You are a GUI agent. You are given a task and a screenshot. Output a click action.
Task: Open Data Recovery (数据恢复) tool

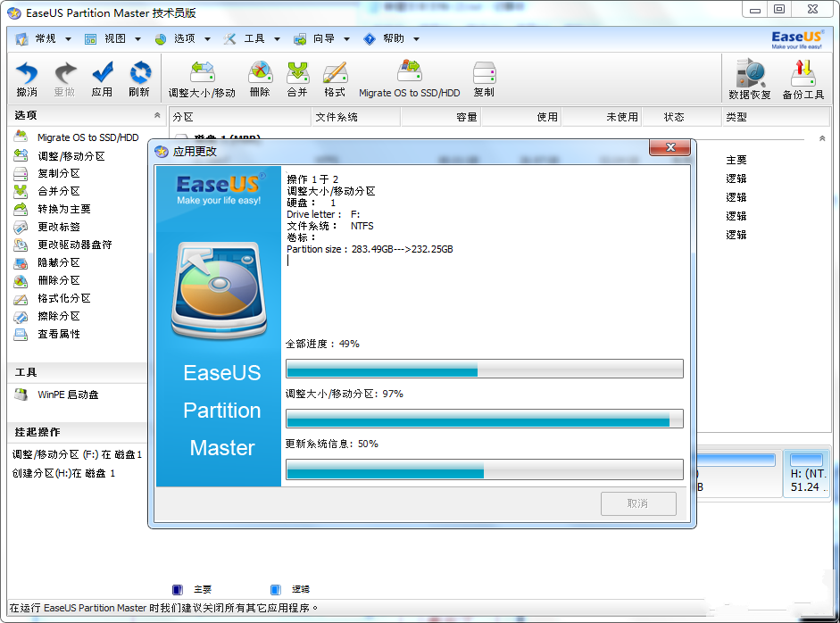coord(750,79)
